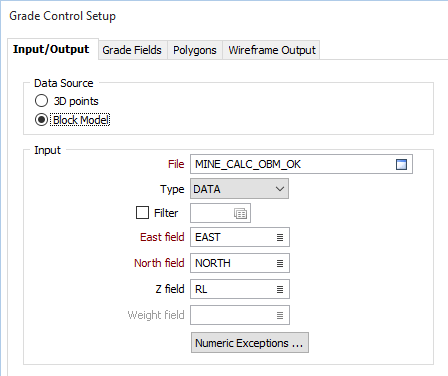This screenshot has width=448, height=376.
Task: Click the Numeric Exceptions button
Action: [250, 343]
